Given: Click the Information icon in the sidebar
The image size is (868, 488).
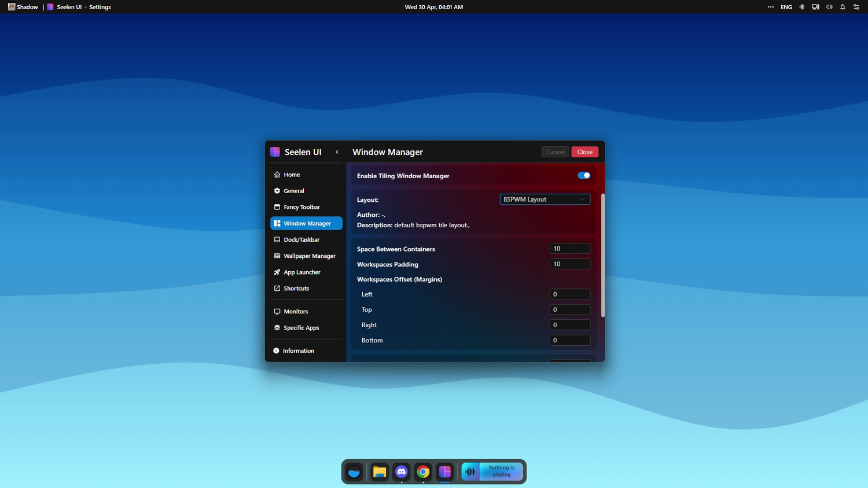Looking at the screenshot, I should click(276, 351).
